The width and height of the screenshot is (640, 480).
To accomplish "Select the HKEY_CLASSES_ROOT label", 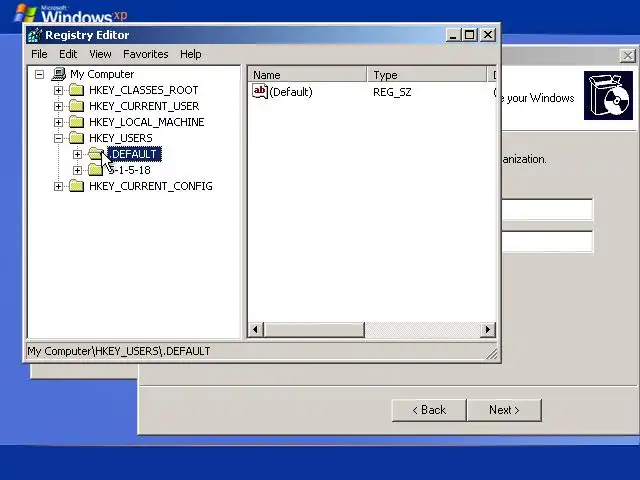I will (144, 90).
